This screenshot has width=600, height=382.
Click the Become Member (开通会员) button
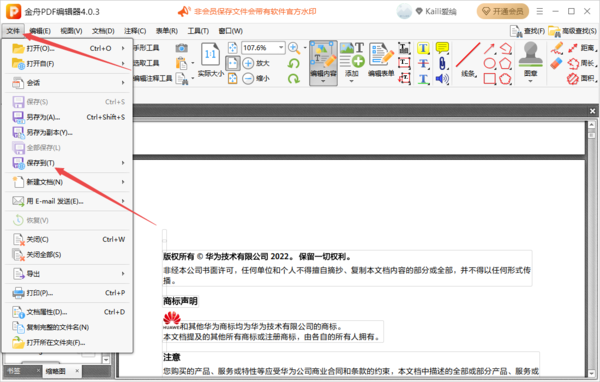pos(503,11)
